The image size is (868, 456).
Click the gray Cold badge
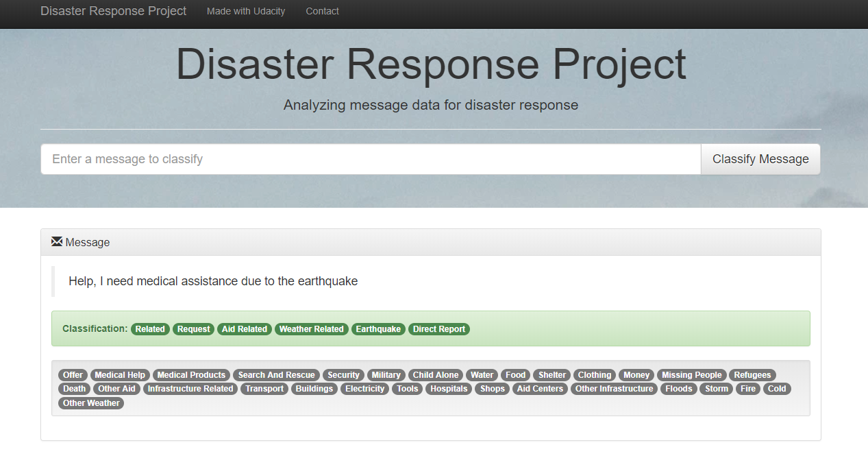777,389
